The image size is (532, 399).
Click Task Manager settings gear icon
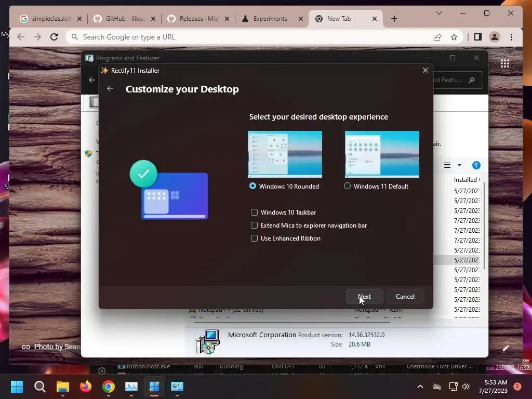coord(102,370)
